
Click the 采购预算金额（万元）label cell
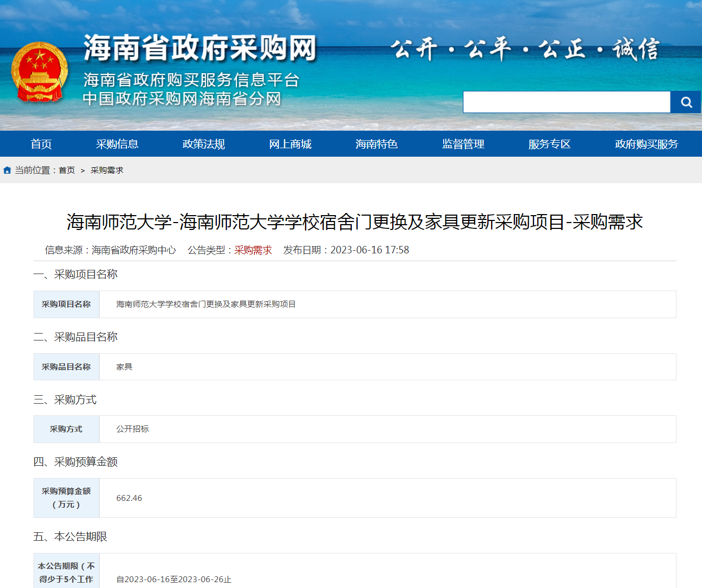tap(66, 498)
